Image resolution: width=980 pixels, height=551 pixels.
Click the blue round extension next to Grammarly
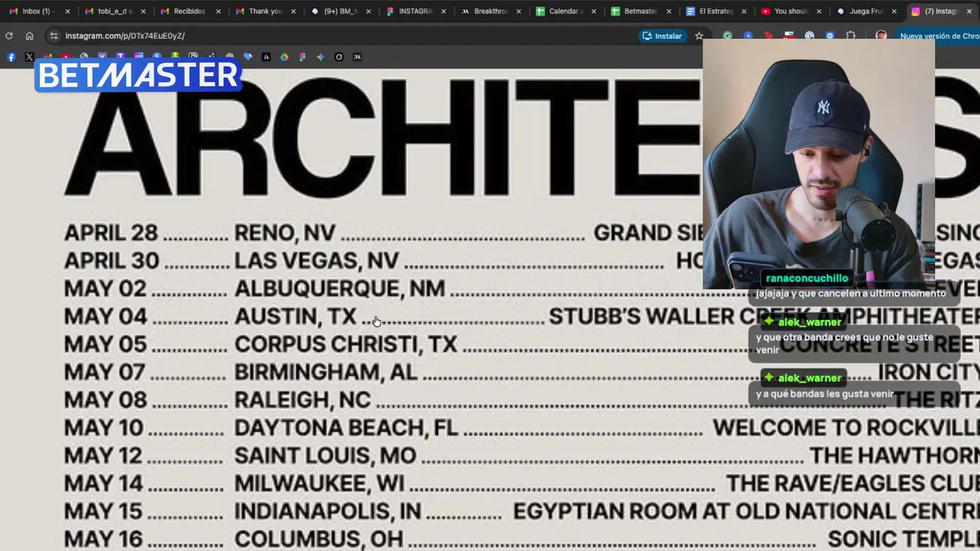pyautogui.click(x=748, y=35)
